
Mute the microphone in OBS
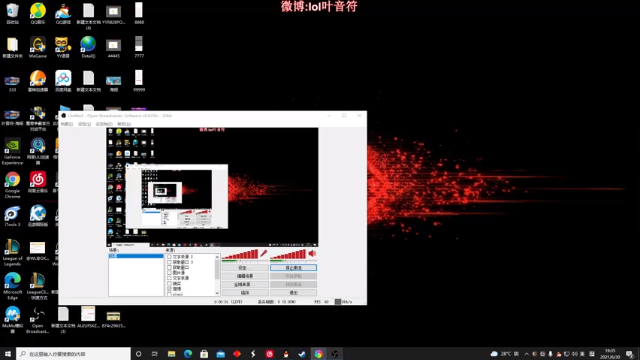(264, 253)
